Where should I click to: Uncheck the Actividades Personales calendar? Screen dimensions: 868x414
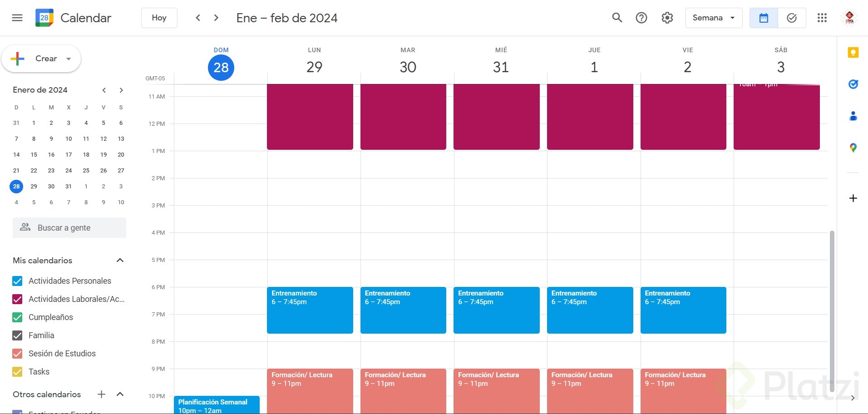[x=17, y=281]
